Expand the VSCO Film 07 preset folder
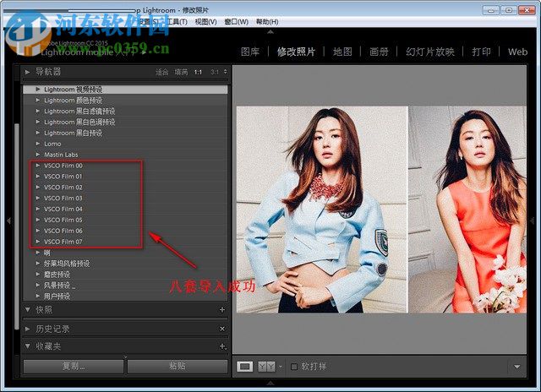This screenshot has width=541, height=392. coord(38,242)
